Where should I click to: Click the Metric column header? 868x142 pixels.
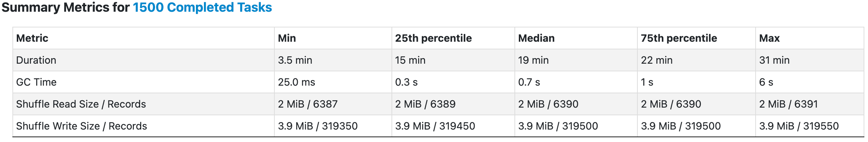tap(32, 38)
